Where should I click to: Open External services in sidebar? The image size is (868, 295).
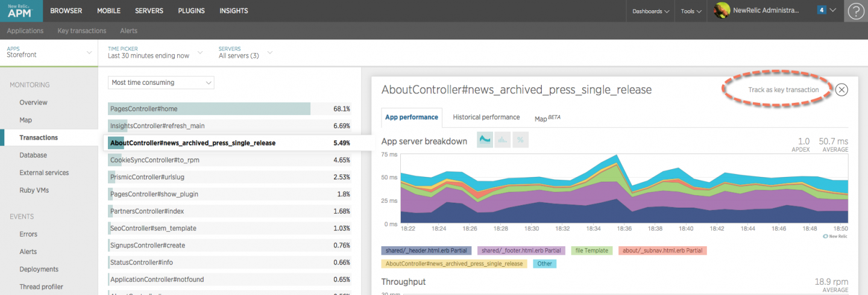coord(44,172)
